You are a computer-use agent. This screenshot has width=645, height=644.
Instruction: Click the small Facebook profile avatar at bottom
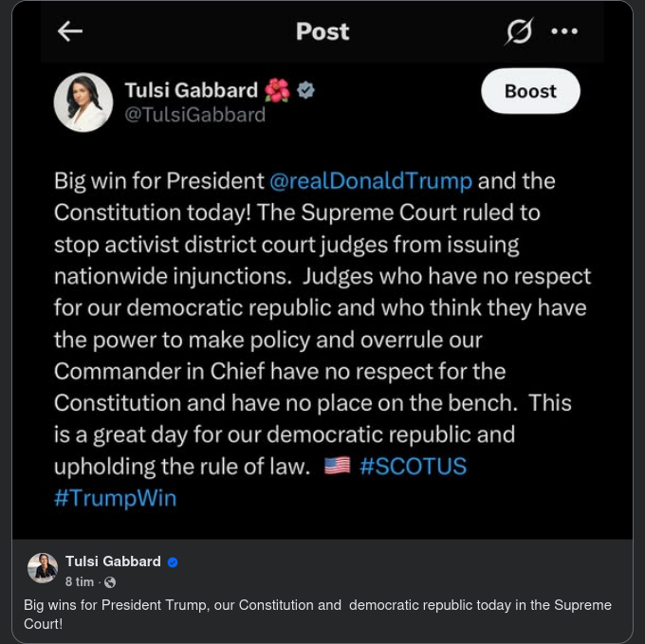42,567
